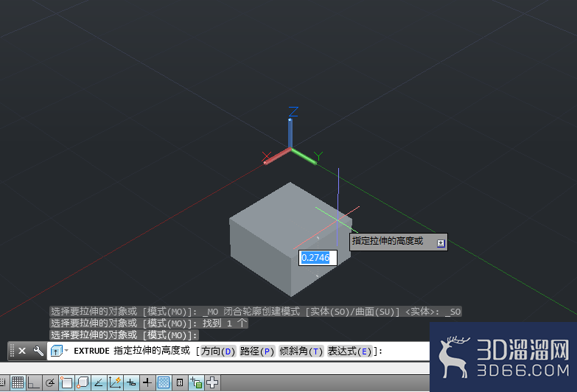Close the command line with the X icon
This screenshot has width=577, height=392.
click(22, 351)
